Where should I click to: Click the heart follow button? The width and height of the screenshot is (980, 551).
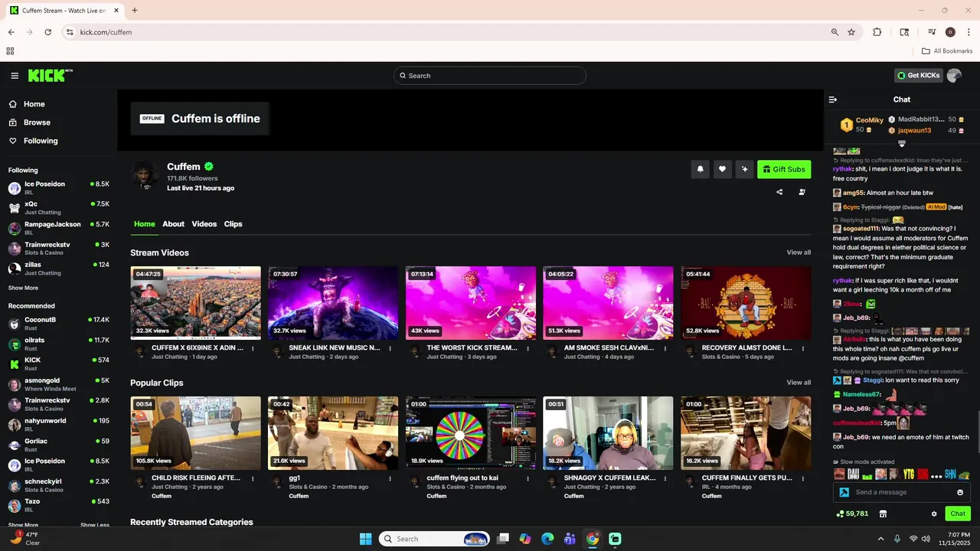coord(722,169)
